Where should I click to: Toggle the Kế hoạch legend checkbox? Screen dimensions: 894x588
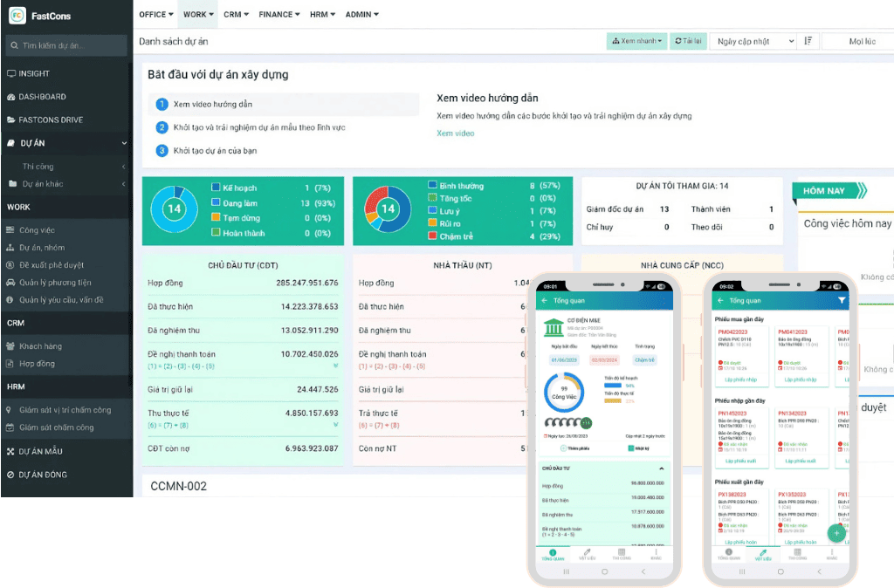pyautogui.click(x=216, y=188)
